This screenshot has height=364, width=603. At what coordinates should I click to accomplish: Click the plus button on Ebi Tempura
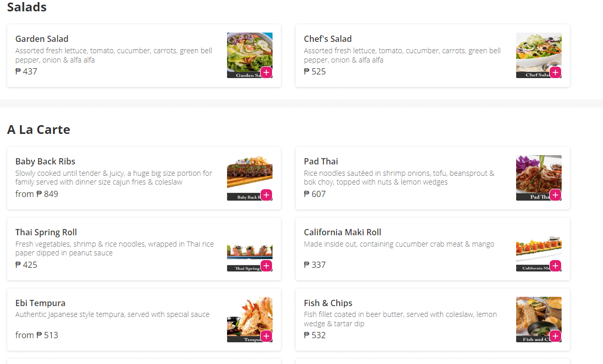pyautogui.click(x=266, y=336)
